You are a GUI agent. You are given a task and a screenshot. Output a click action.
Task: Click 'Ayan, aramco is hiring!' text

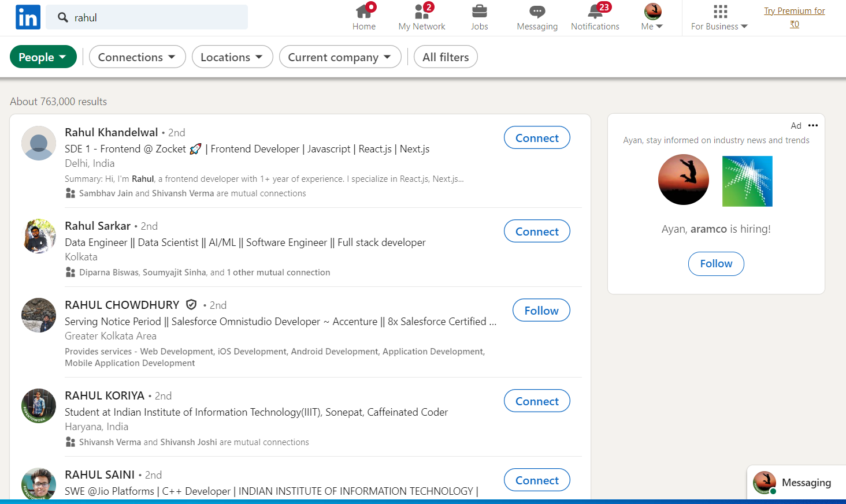716,229
